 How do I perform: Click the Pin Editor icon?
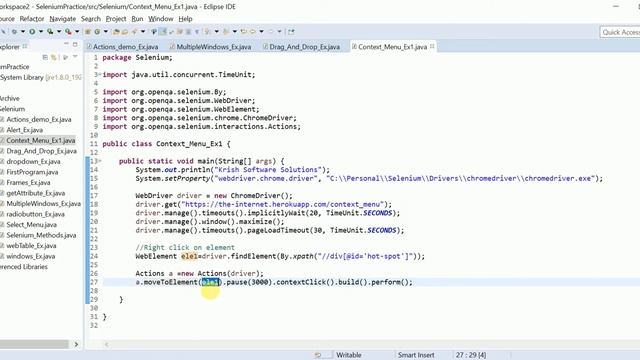click(291, 31)
